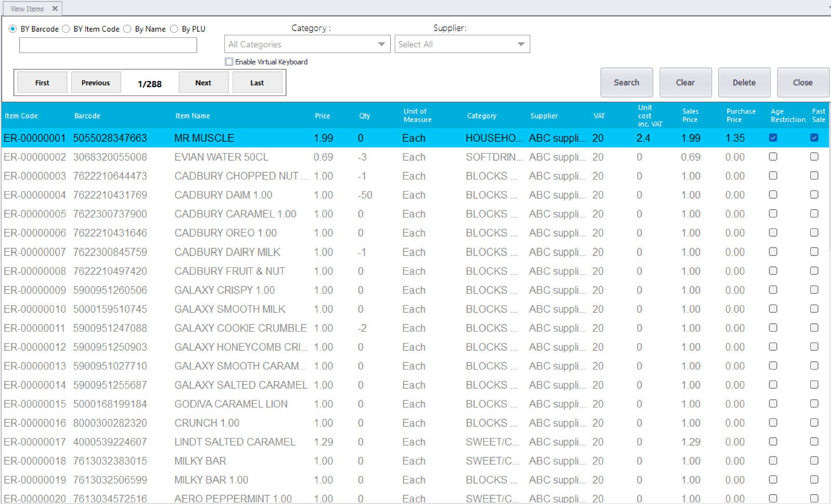
Task: Sort by the Qty column header
Action: click(365, 116)
